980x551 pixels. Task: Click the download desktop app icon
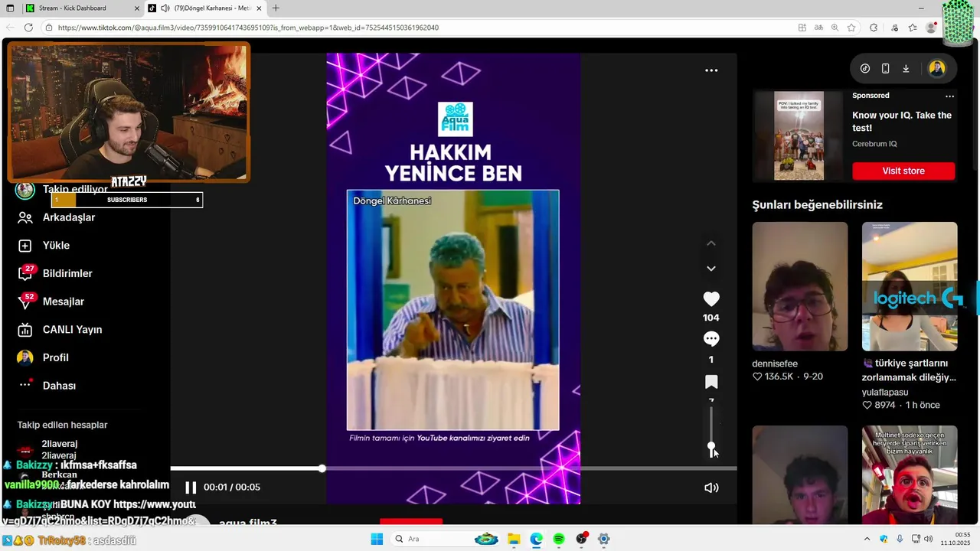[x=906, y=68]
